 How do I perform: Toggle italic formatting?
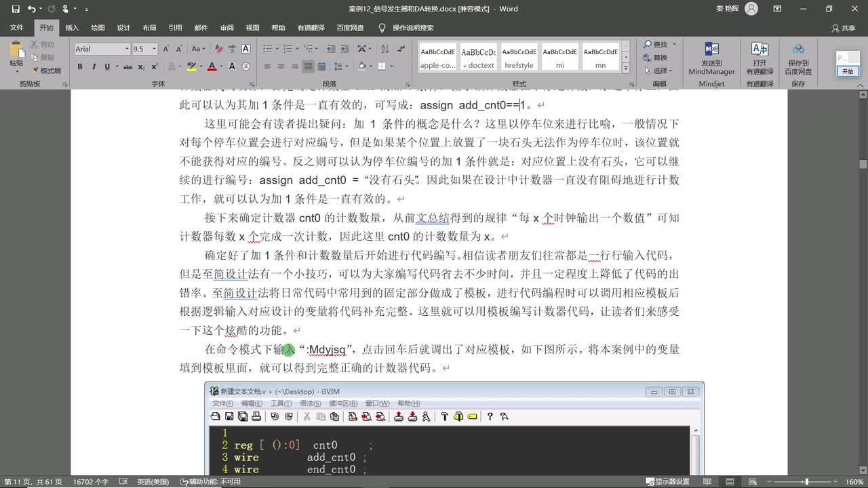pyautogui.click(x=94, y=66)
